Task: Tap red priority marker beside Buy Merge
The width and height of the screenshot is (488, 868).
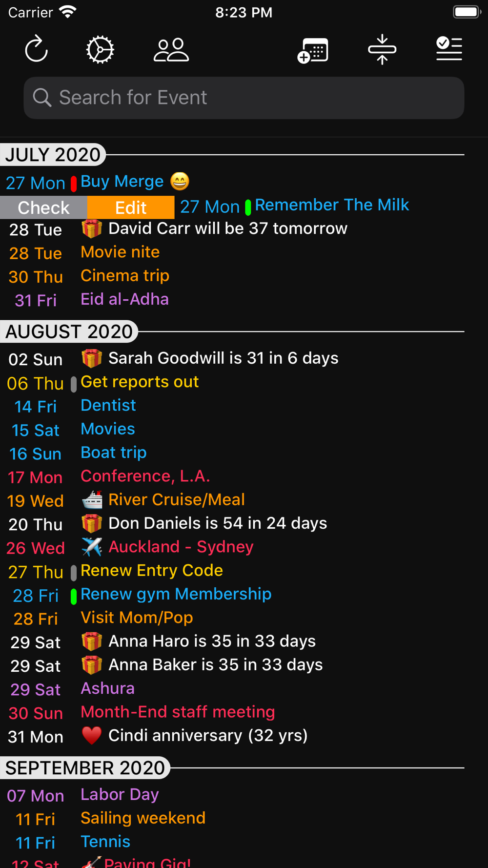Action: coord(74,184)
